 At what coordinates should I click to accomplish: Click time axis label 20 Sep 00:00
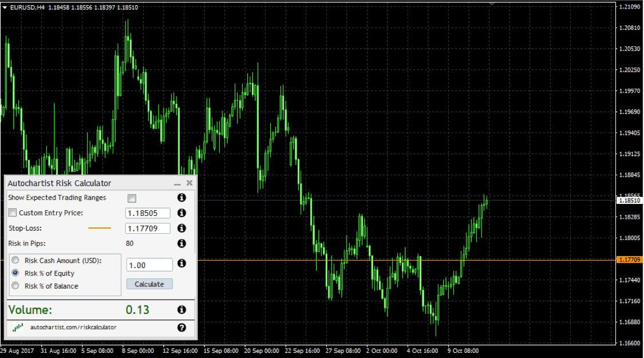(x=261, y=351)
